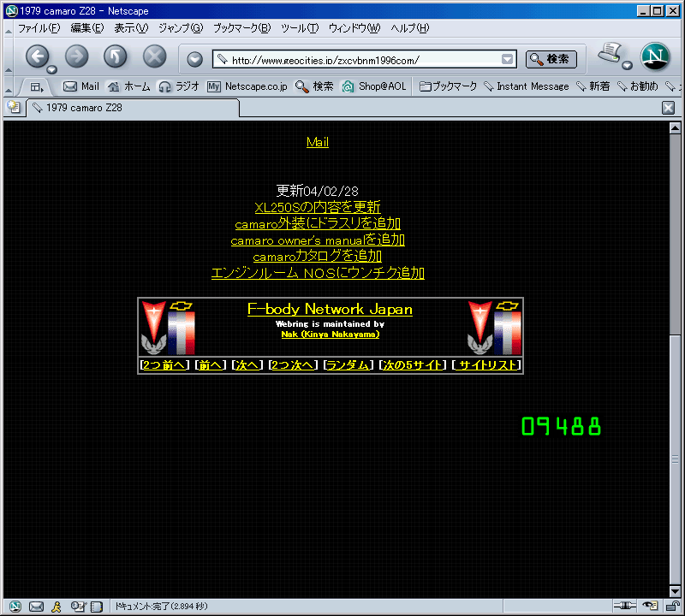Click the 次へ webring link

click(x=247, y=365)
